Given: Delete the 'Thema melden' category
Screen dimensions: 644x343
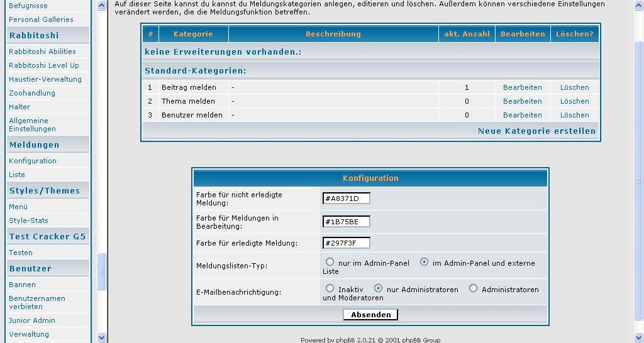Looking at the screenshot, I should (574, 101).
